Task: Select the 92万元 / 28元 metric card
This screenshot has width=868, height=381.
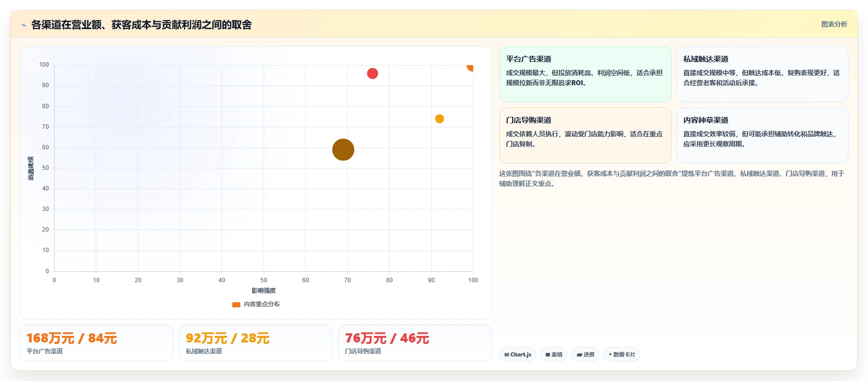Action: (256, 343)
